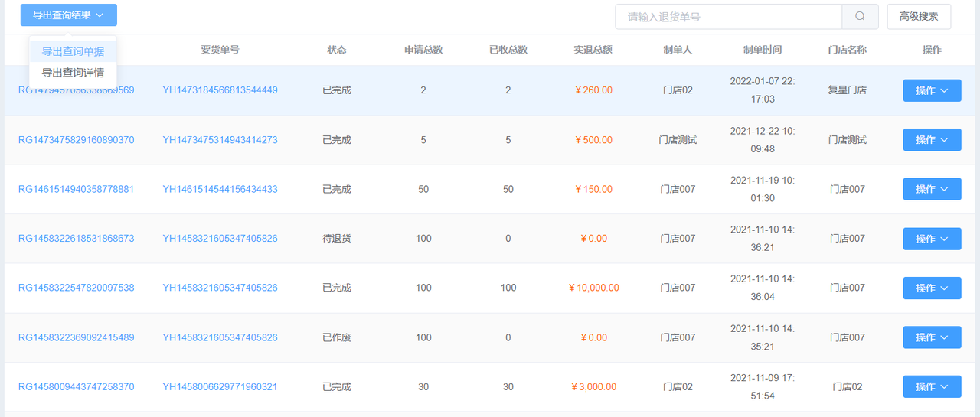The height and width of the screenshot is (417, 980).
Task: Expand 操作 menu for the 待退货 row
Action: [932, 239]
